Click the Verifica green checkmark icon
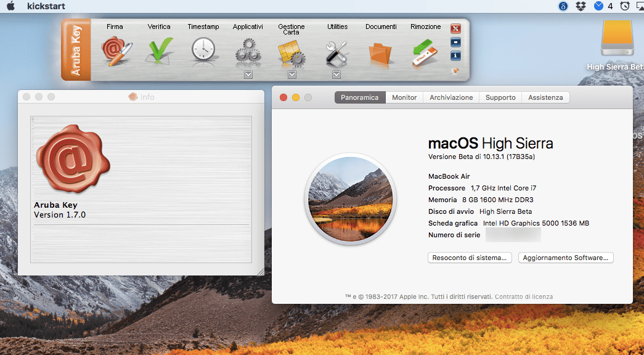The height and width of the screenshot is (355, 644). pos(160,51)
